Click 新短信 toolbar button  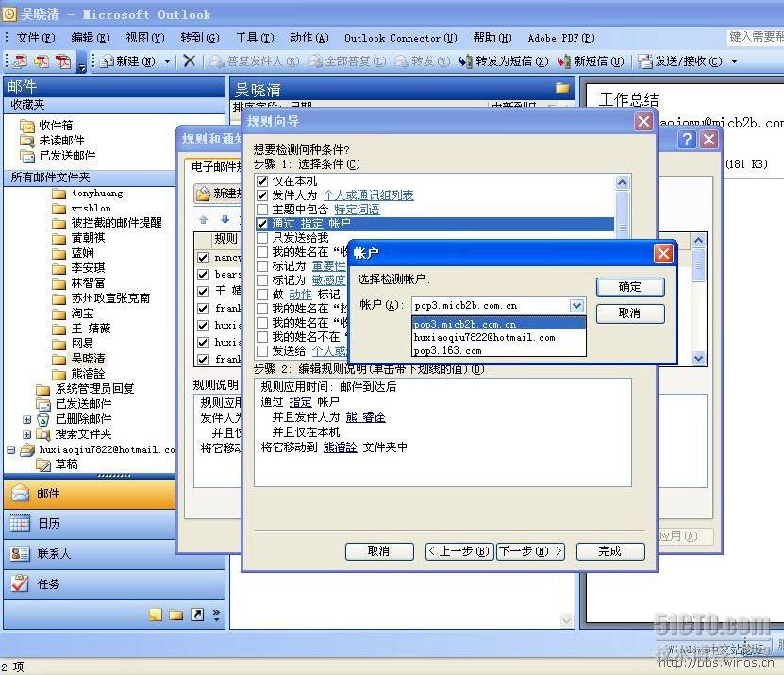591,61
